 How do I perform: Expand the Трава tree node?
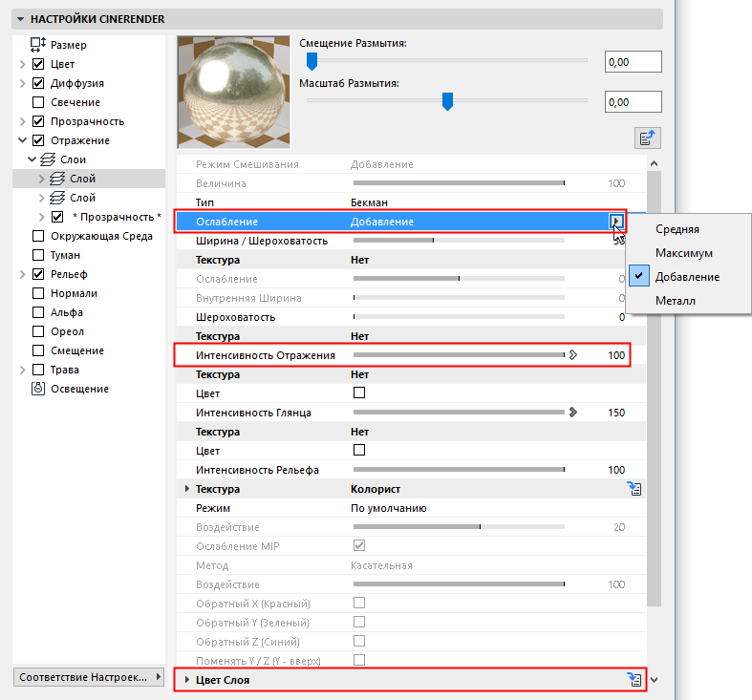coord(22,370)
